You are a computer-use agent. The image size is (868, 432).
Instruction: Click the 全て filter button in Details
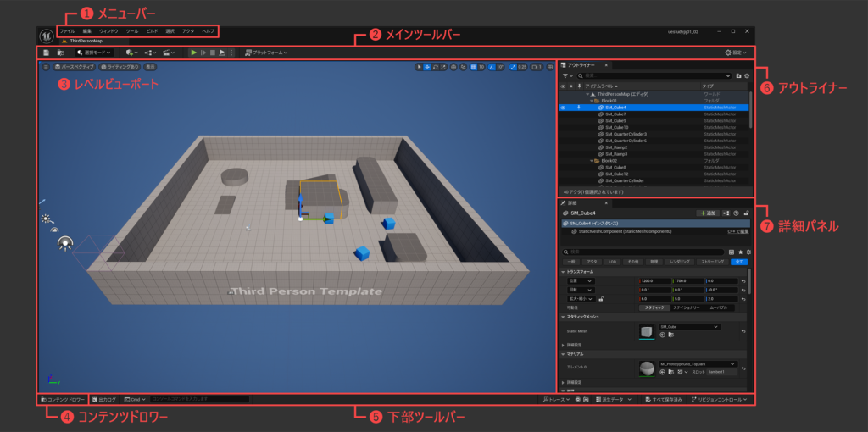pos(739,262)
